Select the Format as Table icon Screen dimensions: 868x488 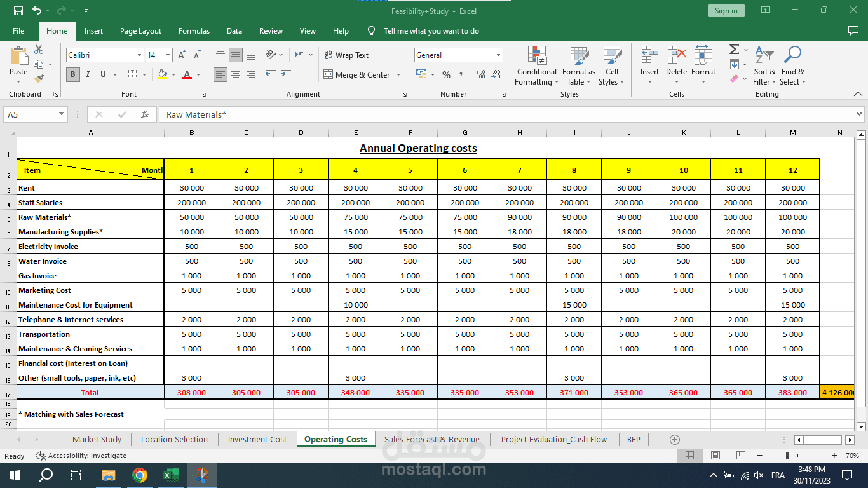click(x=579, y=66)
